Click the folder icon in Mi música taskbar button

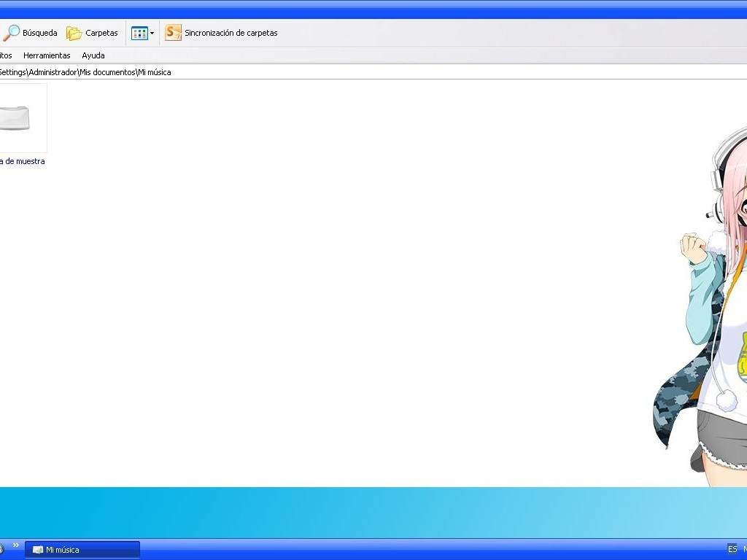38,550
